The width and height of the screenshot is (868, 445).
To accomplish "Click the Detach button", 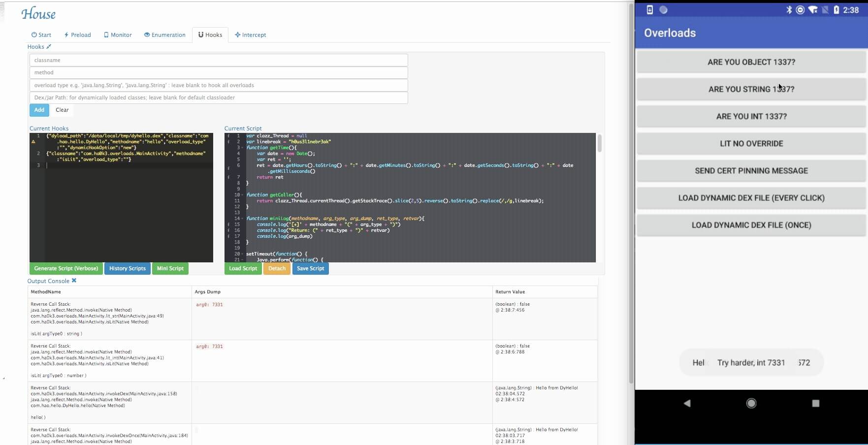I will click(277, 268).
